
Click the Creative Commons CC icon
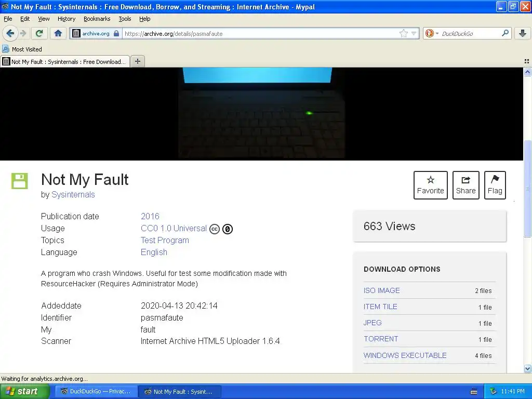click(215, 229)
